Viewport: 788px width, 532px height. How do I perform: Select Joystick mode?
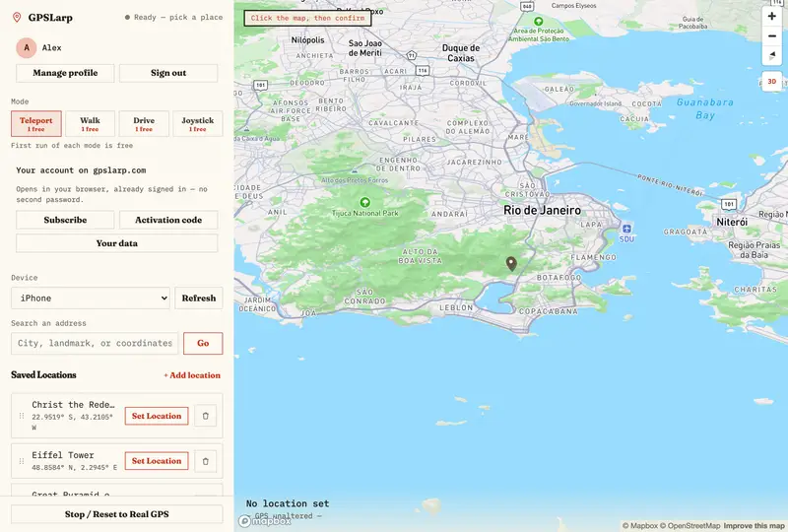pos(198,124)
